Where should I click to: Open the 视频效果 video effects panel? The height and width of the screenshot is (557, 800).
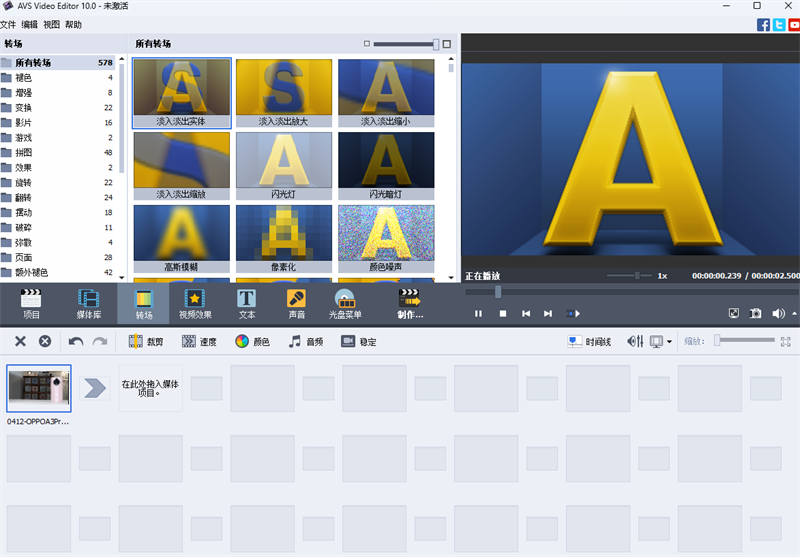coord(195,303)
